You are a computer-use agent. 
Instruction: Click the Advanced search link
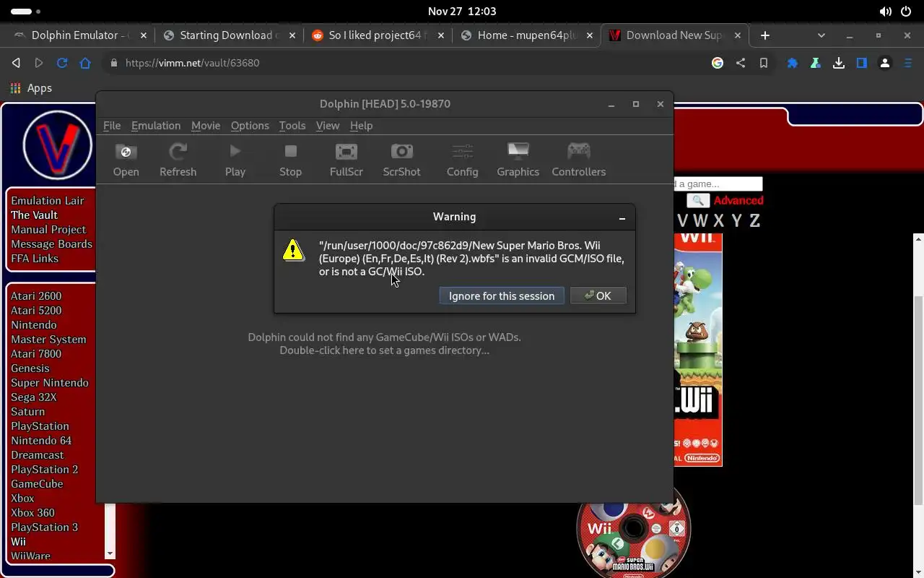tap(738, 201)
